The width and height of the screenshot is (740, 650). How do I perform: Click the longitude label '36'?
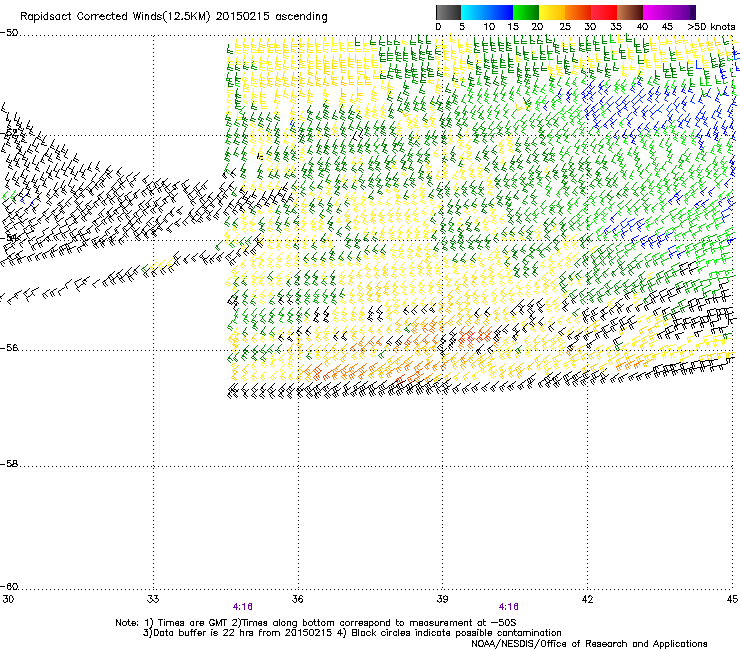click(297, 599)
